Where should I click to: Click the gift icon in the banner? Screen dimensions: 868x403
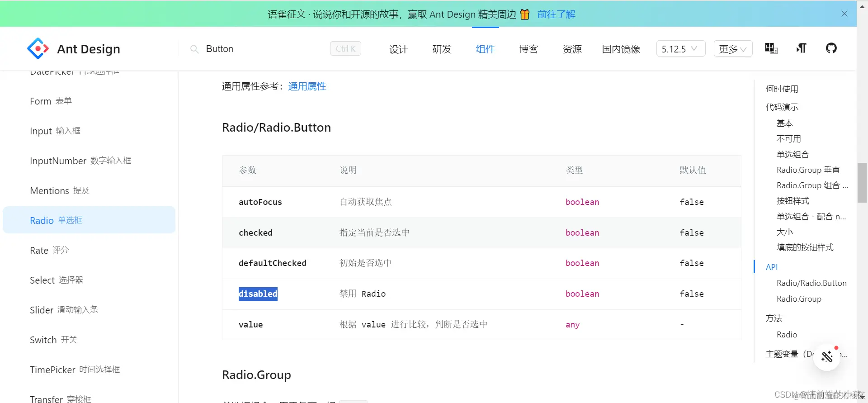[525, 14]
